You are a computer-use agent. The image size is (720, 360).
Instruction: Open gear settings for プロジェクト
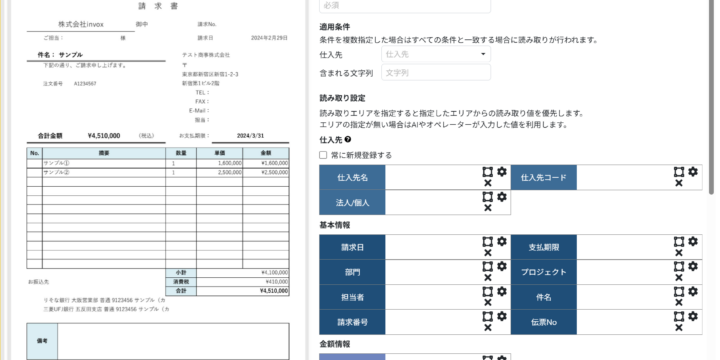693,266
